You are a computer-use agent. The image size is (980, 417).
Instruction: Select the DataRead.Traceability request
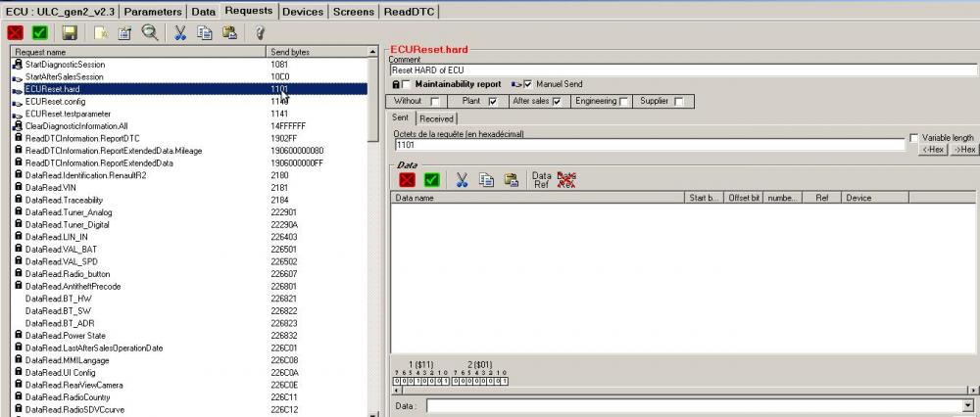64,200
